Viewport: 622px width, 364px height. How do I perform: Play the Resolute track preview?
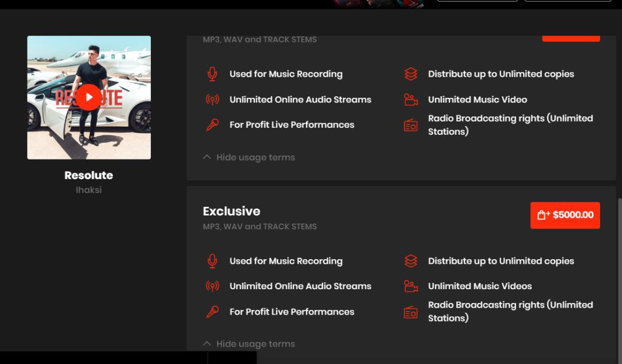click(89, 97)
